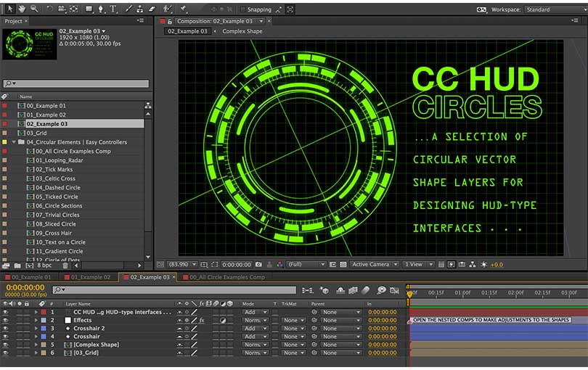Hide the CC HUD text layer eye icon
The width and height of the screenshot is (588, 370).
(x=5, y=312)
